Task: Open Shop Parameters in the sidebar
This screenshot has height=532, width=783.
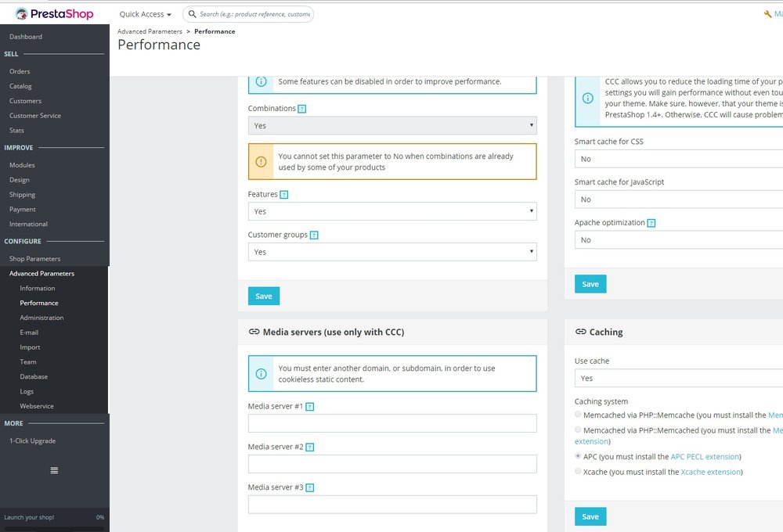Action: pos(35,259)
